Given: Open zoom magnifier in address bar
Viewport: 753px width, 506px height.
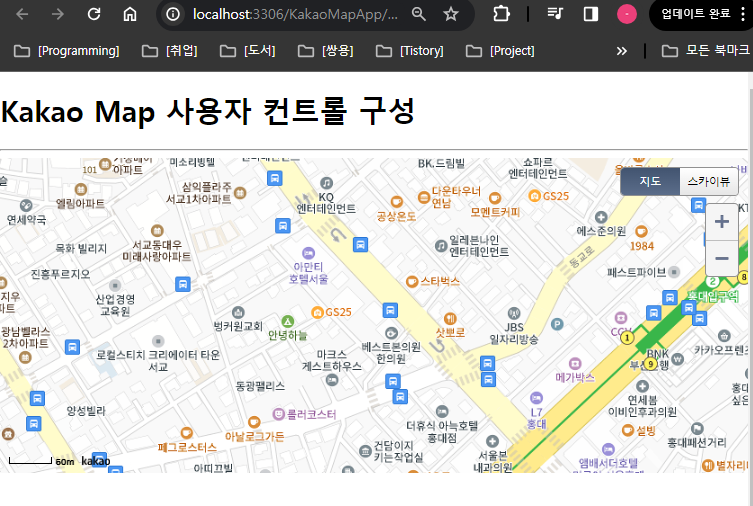Looking at the screenshot, I should [x=419, y=14].
